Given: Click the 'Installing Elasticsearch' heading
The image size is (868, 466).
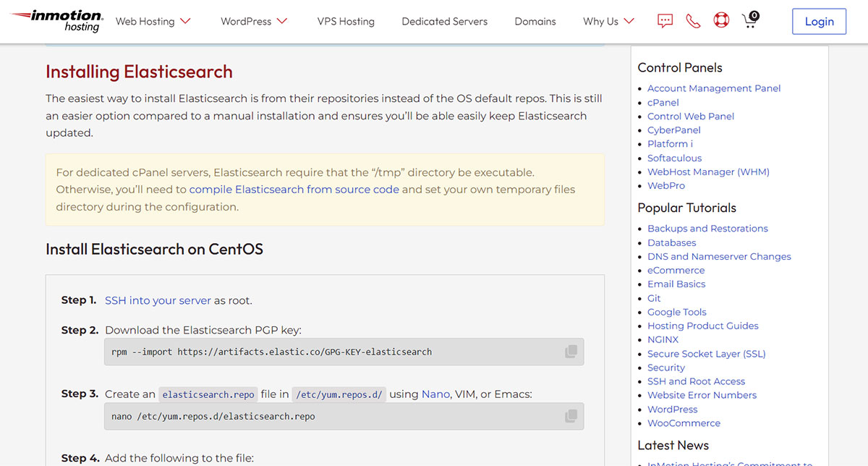Looking at the screenshot, I should click(139, 72).
